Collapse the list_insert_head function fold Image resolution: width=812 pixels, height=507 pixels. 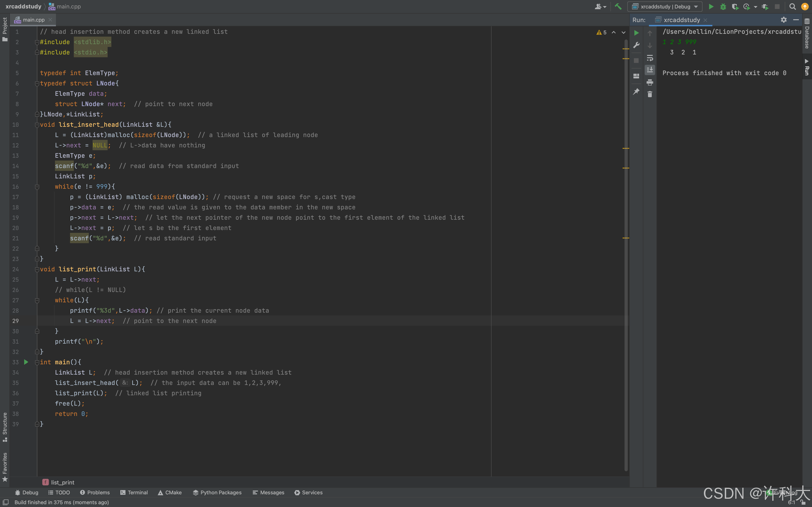(37, 125)
